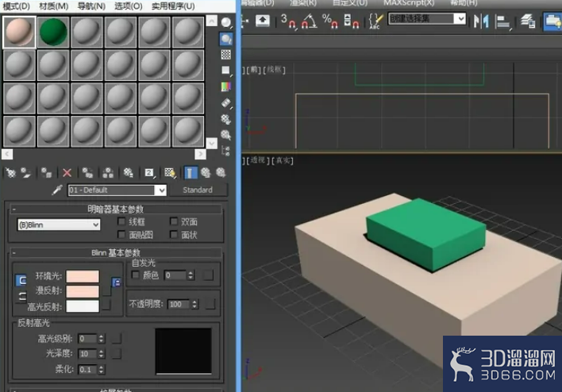Click Show Shaded Material in Viewport icon
The width and height of the screenshot is (562, 392).
tap(170, 173)
